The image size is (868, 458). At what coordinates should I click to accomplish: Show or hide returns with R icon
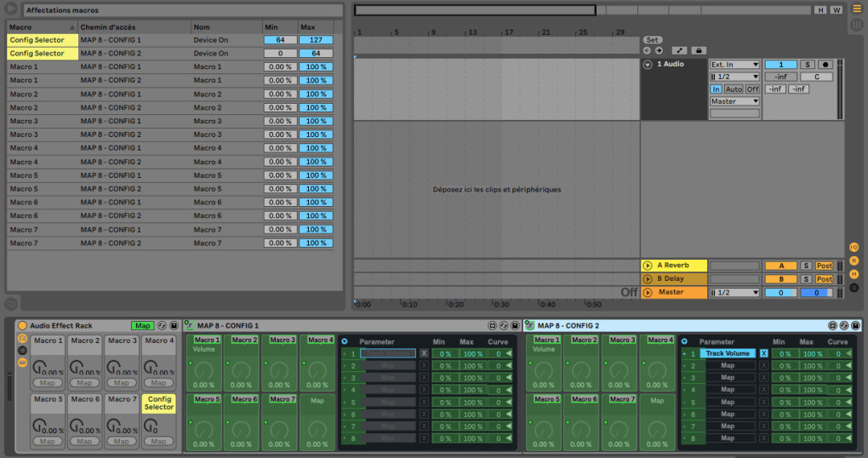click(854, 260)
